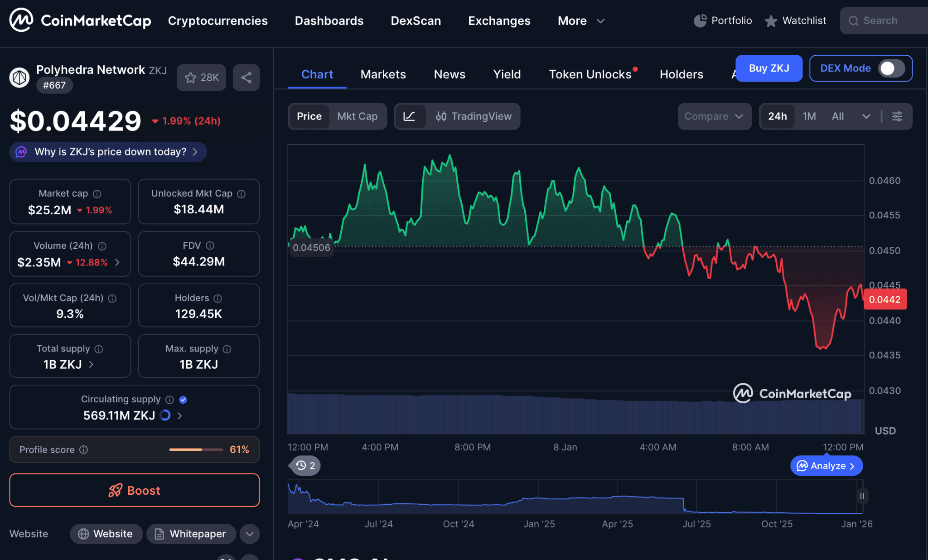Open the Markets tab
This screenshot has width=928, height=560.
[383, 74]
